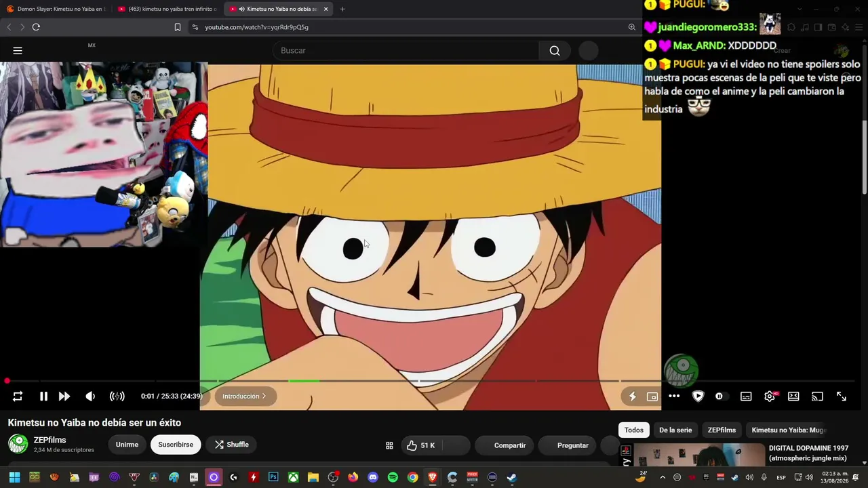Select the ZEPfilms filter chip
Screen dimensions: 868x488
coord(722,430)
